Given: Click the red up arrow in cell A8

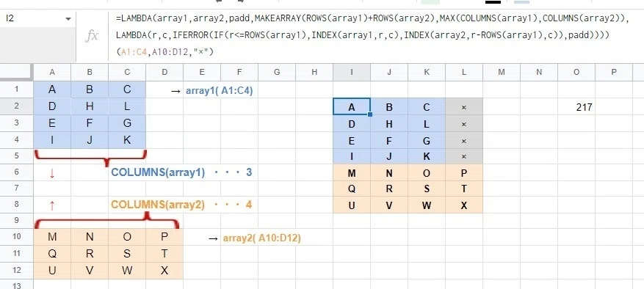Looking at the screenshot, I should [x=52, y=205].
